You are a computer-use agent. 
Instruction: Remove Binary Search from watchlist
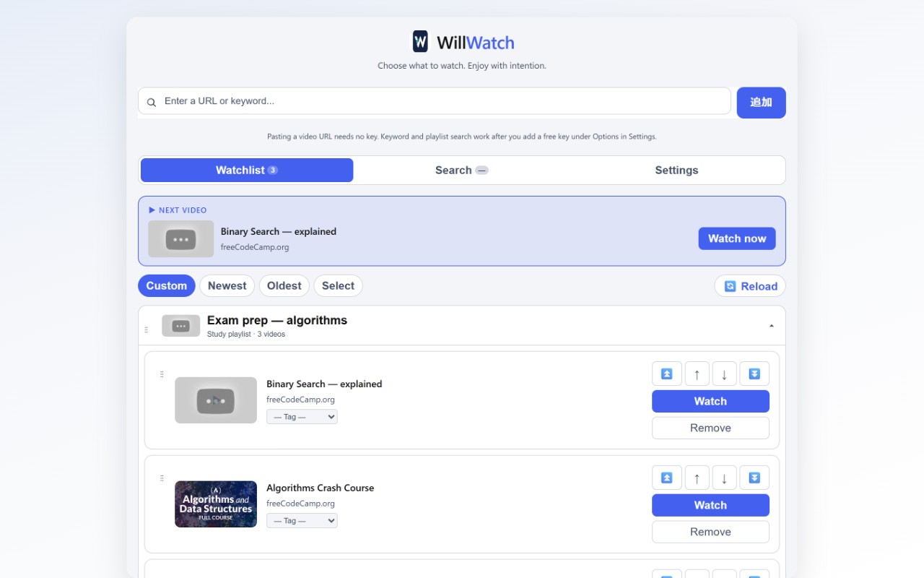(710, 428)
